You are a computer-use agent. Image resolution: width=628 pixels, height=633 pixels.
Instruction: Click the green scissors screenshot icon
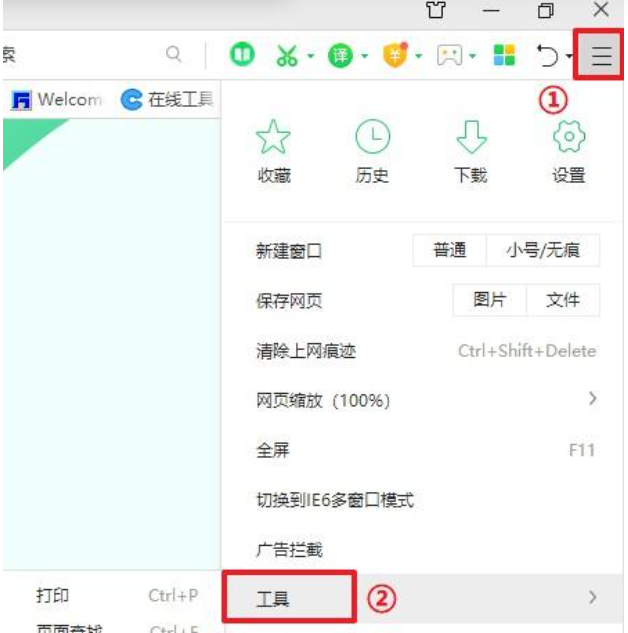click(x=287, y=55)
